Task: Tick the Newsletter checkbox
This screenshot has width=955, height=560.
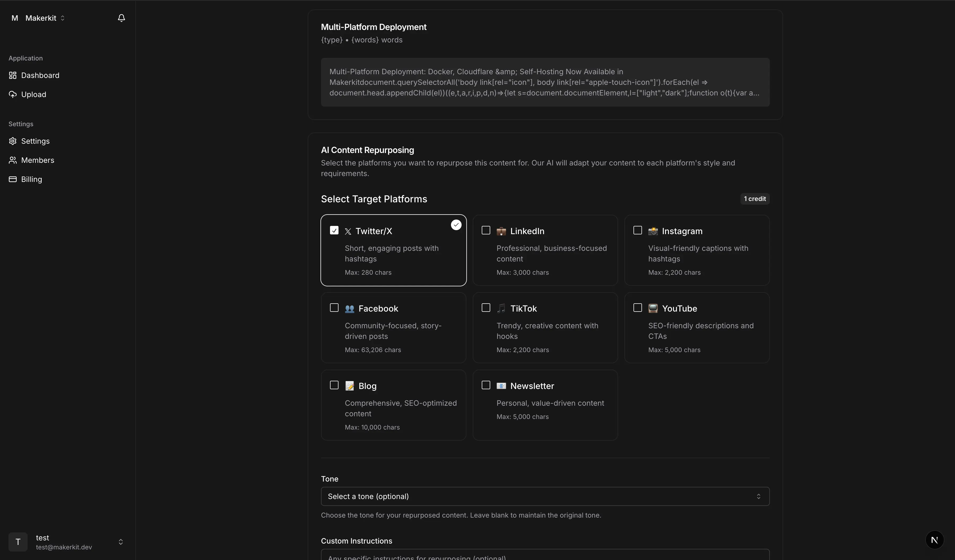Action: pyautogui.click(x=486, y=385)
